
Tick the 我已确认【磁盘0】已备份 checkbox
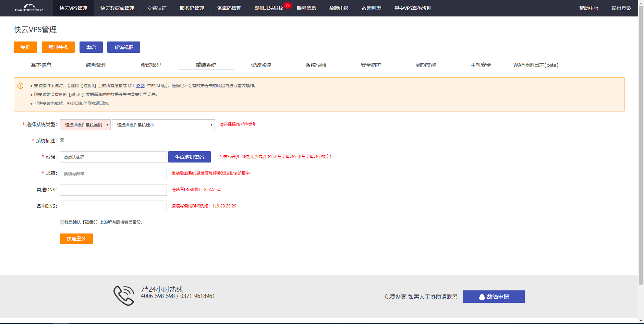pos(62,222)
